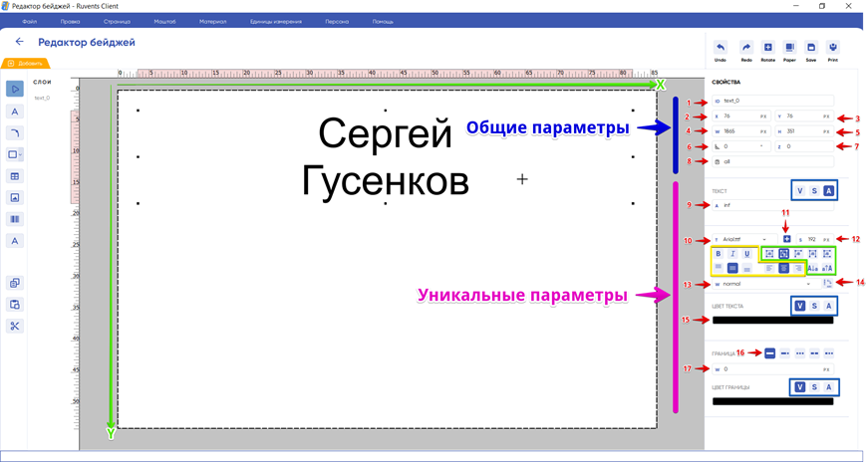The width and height of the screenshot is (868, 462).
Task: Set vertical alignment to top
Action: pos(718,269)
